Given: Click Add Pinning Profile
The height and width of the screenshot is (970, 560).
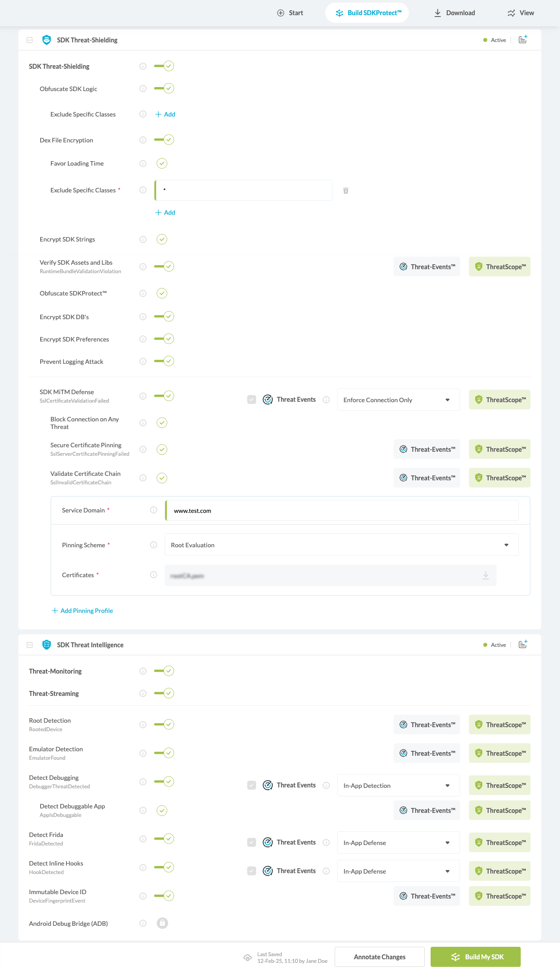Looking at the screenshot, I should [82, 610].
